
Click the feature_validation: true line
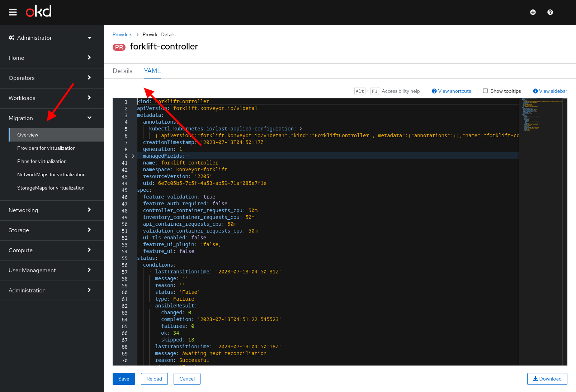pyautogui.click(x=179, y=197)
